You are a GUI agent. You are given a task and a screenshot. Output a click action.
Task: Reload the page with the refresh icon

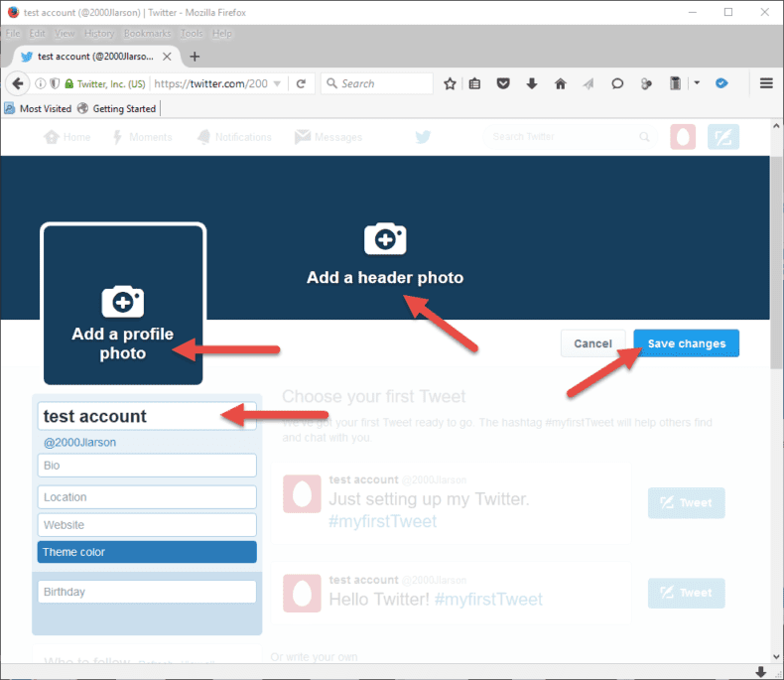(301, 84)
